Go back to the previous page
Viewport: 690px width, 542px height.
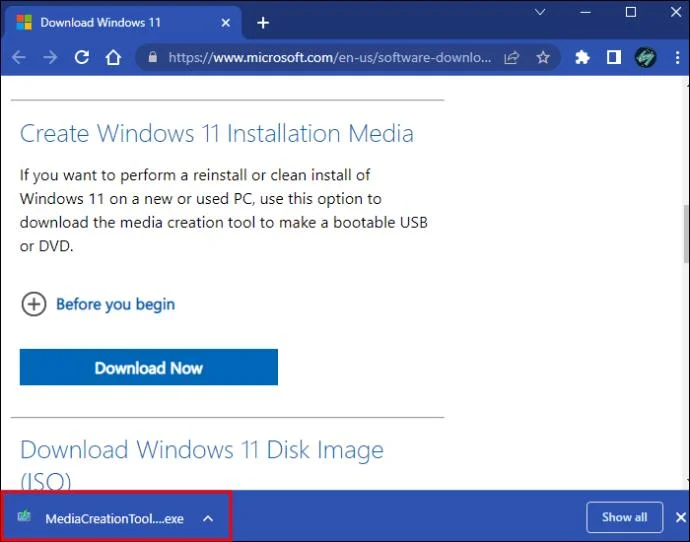[19, 57]
